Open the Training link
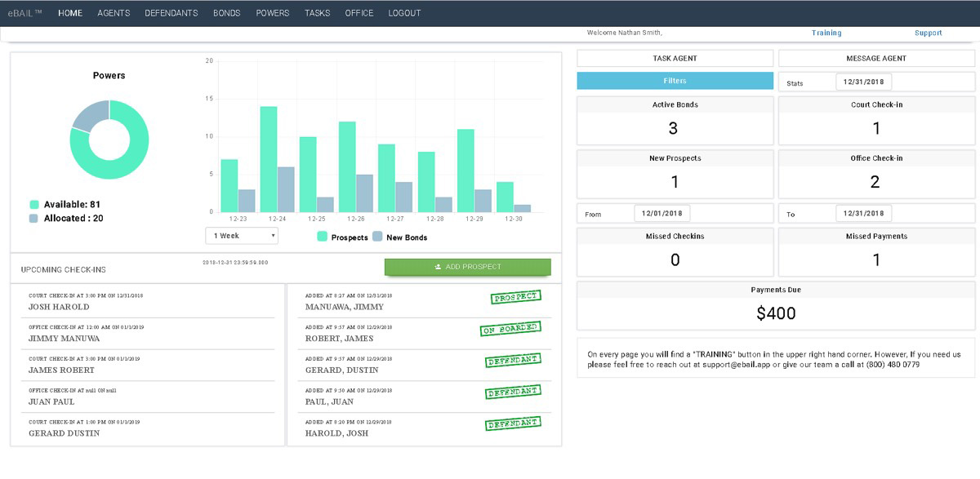The image size is (980, 479). pyautogui.click(x=826, y=33)
